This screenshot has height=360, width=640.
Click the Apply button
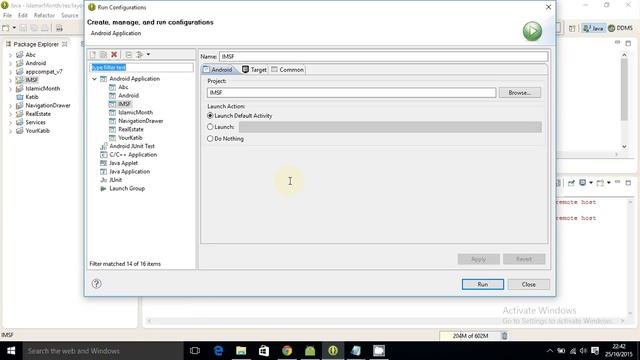478,259
